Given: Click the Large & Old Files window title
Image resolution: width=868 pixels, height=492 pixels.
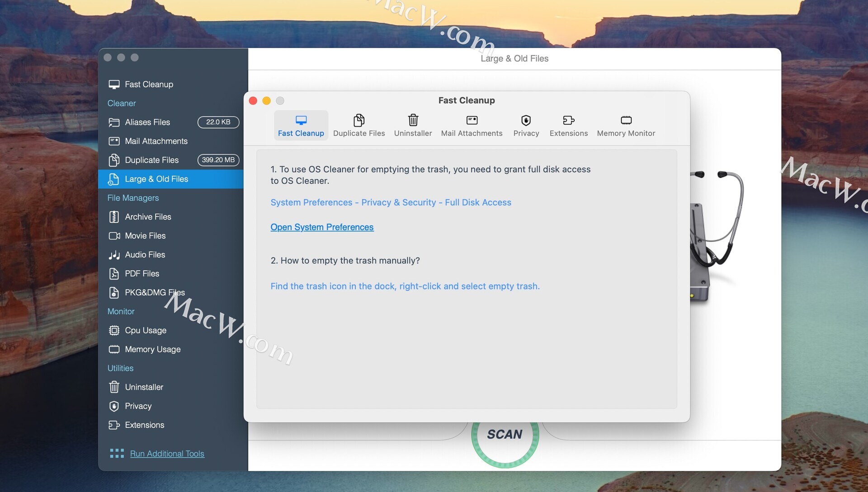Looking at the screenshot, I should pyautogui.click(x=514, y=59).
